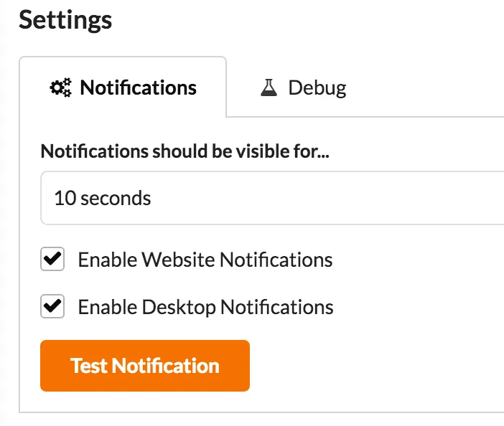Toggle website notifications via its text label
504x426 pixels.
tap(205, 260)
